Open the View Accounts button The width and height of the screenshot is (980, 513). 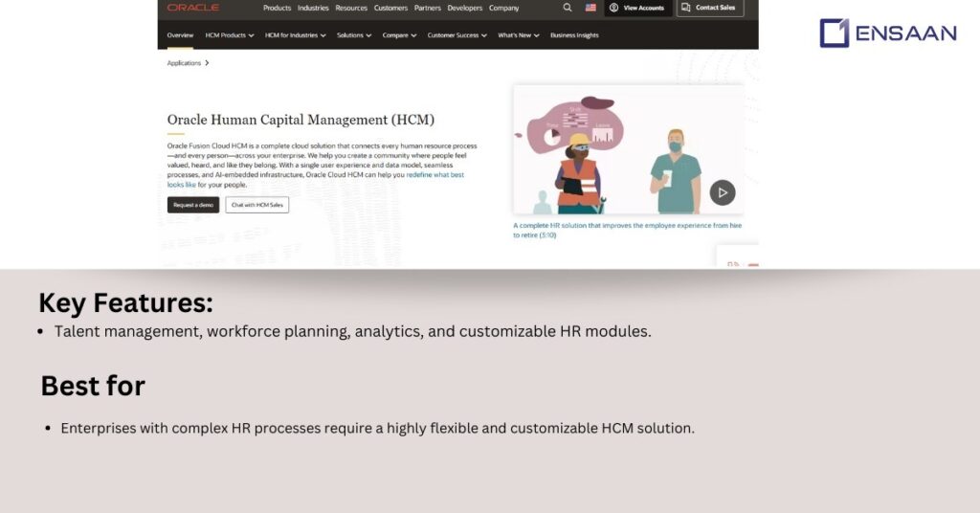(x=638, y=8)
